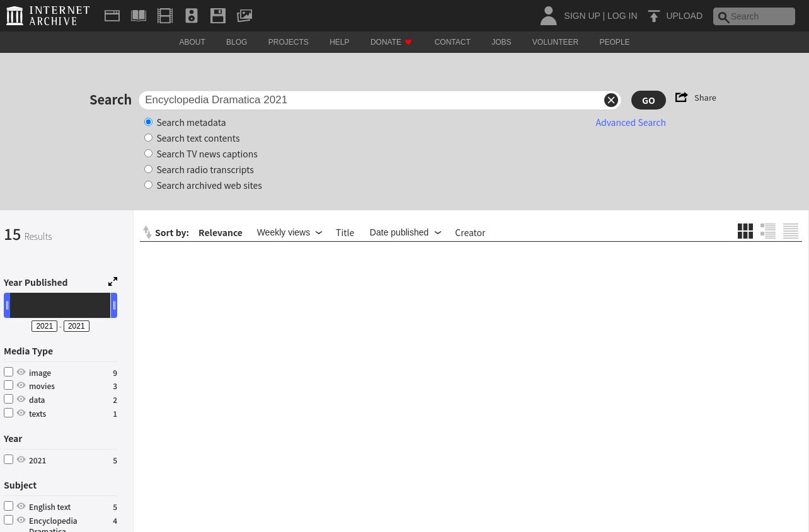Select Search archived web sites option
809x532 pixels.
(148, 185)
